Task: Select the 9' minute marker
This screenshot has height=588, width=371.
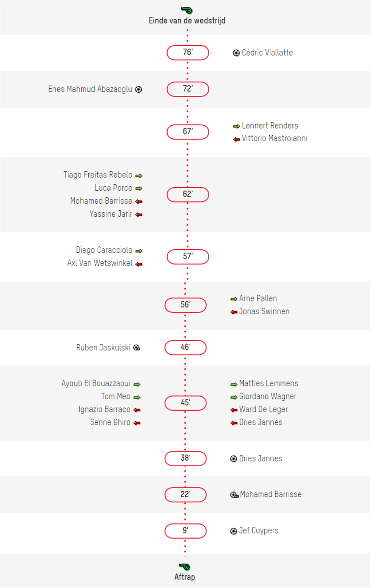Action: [185, 531]
